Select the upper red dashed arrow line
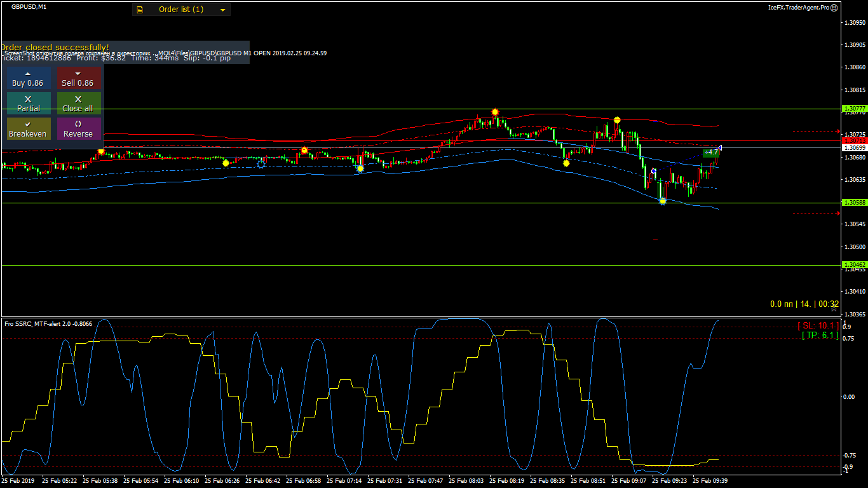Viewport: 868px width, 488px height. [x=817, y=132]
